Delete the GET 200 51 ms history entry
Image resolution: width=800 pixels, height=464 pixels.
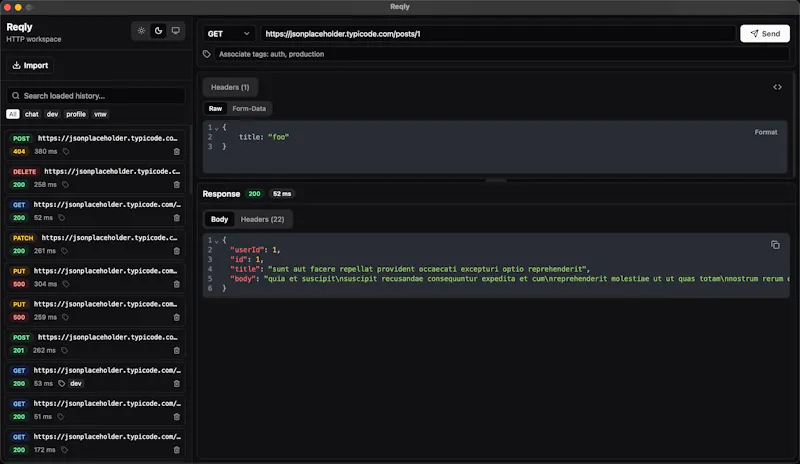177,417
